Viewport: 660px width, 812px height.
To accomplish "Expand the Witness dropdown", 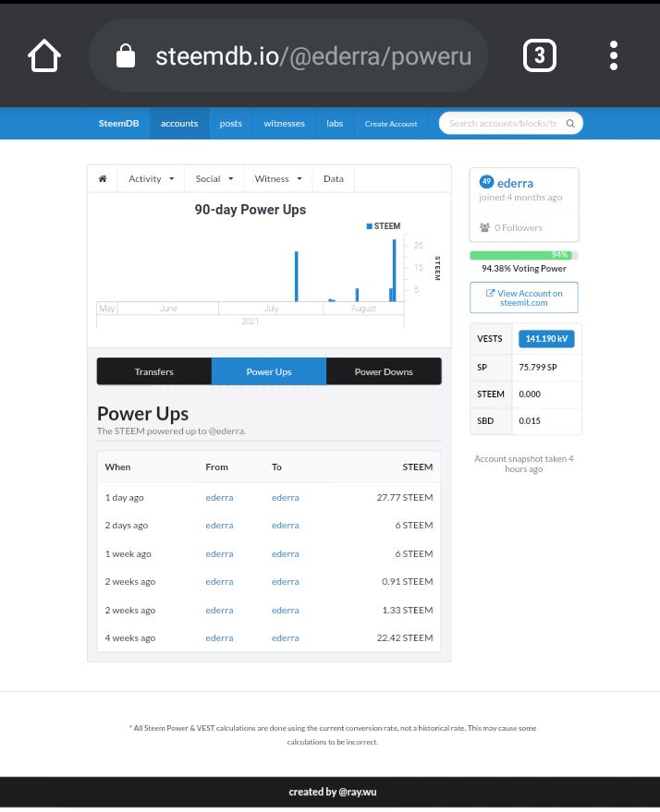I will tap(277, 178).
